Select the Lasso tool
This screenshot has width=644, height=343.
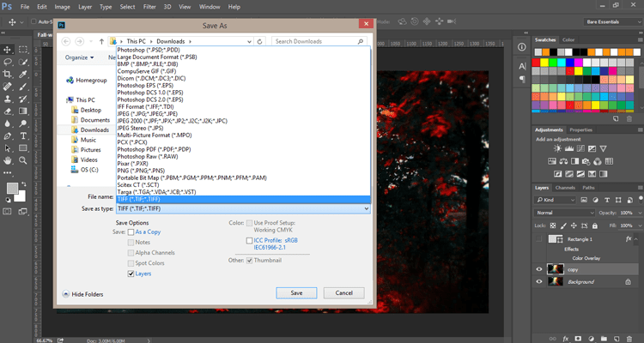8,62
